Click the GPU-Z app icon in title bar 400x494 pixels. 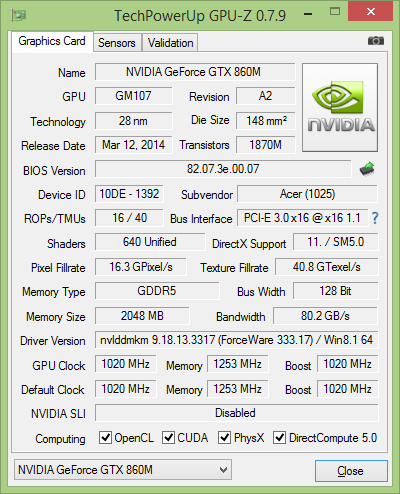tap(19, 15)
